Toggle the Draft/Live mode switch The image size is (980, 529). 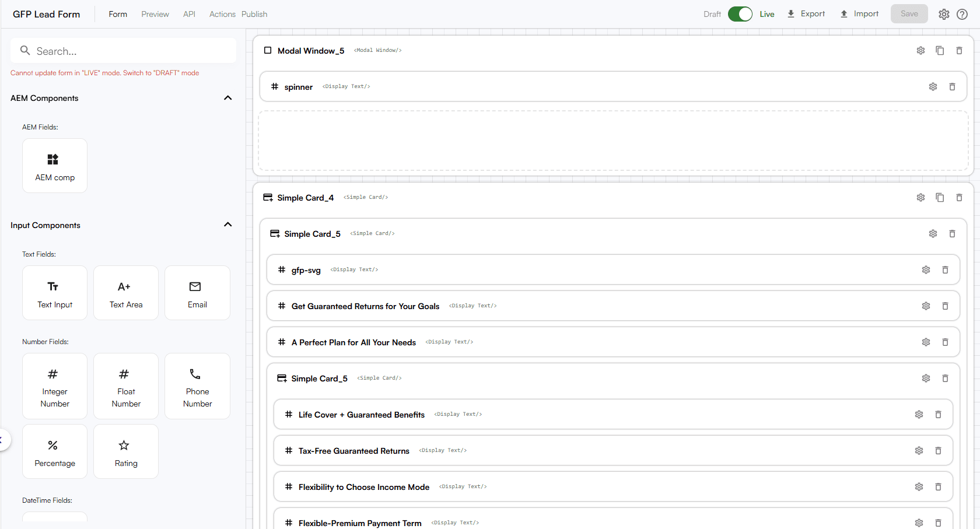click(x=740, y=14)
